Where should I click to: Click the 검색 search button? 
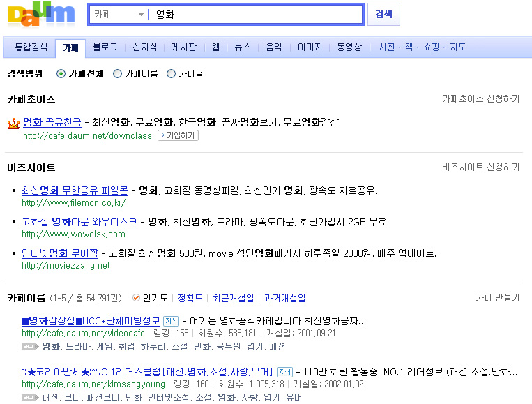click(x=383, y=14)
